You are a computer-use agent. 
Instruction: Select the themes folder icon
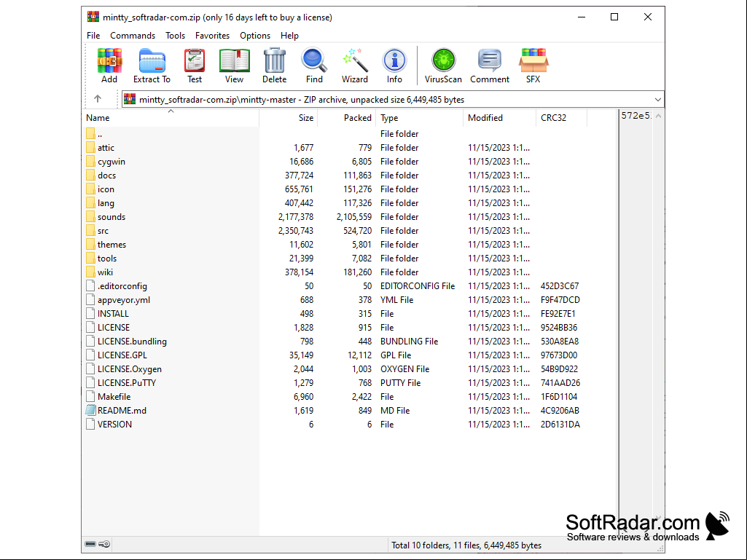pyautogui.click(x=90, y=244)
